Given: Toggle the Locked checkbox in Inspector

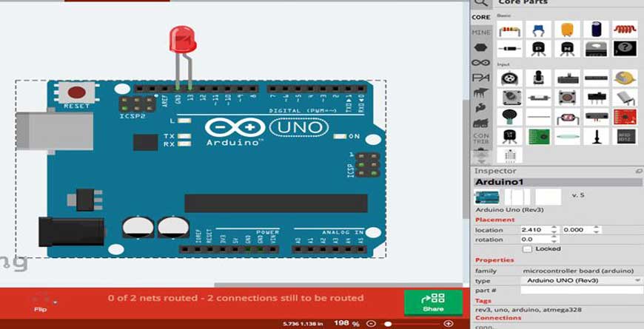Looking at the screenshot, I should coord(527,249).
